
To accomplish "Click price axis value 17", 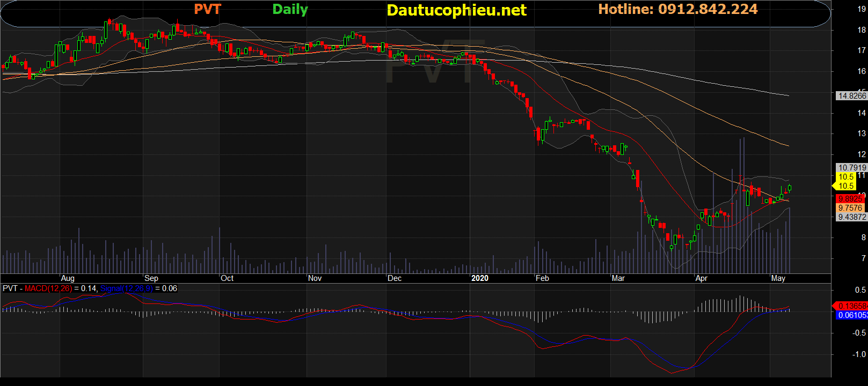I will point(862,50).
